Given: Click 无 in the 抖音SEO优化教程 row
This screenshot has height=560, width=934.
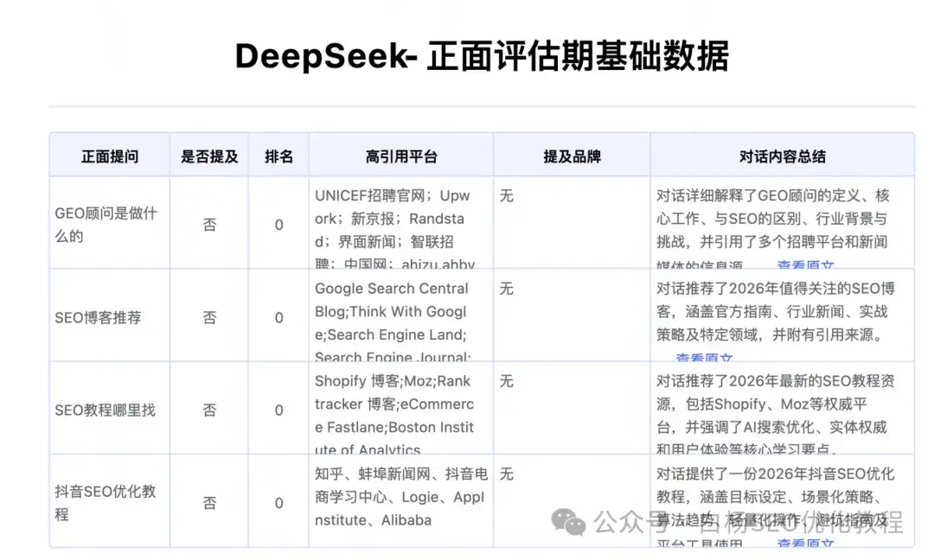Looking at the screenshot, I should [506, 474].
